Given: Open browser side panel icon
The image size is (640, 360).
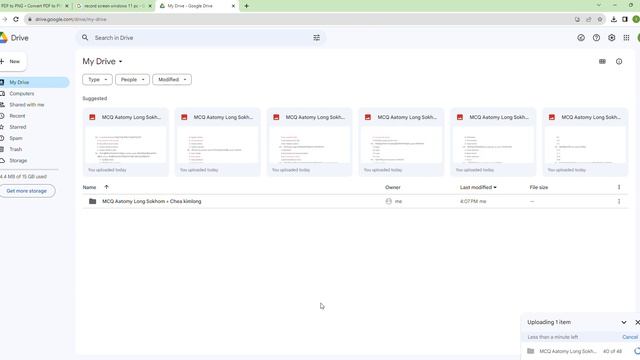Looking at the screenshot, I should (624, 19).
